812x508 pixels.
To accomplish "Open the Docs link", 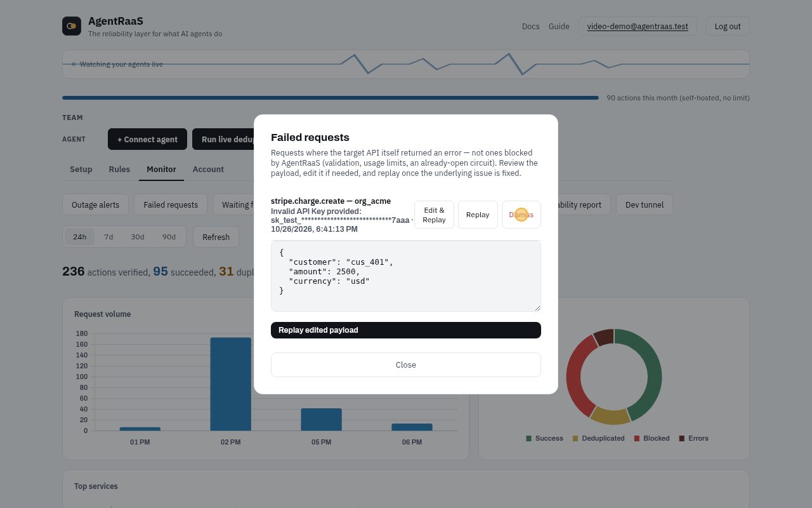I will [x=530, y=27].
